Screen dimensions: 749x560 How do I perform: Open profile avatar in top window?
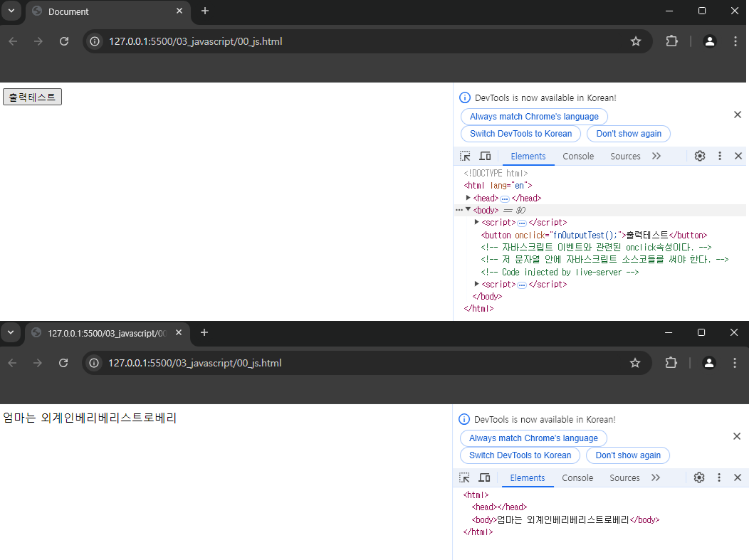coord(710,41)
